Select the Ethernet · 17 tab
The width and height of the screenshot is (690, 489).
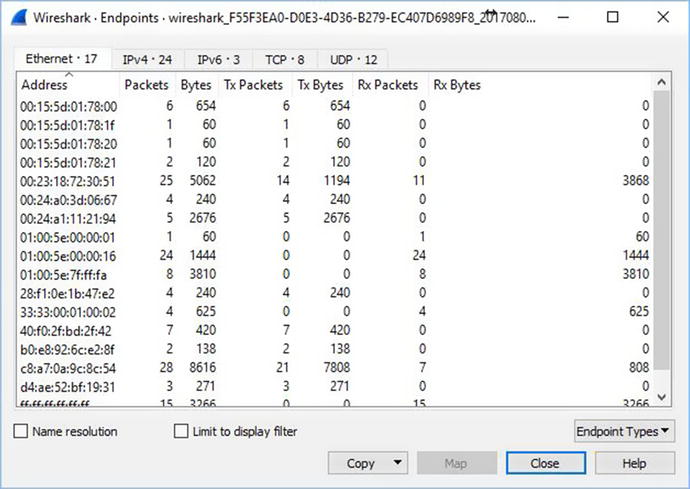click(x=62, y=59)
